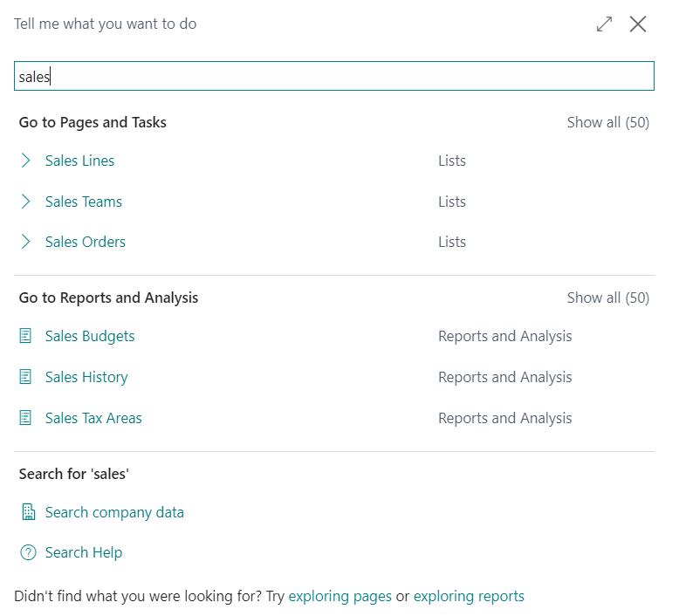
Task: Click the chevron beside Sales Teams
Action: point(25,202)
